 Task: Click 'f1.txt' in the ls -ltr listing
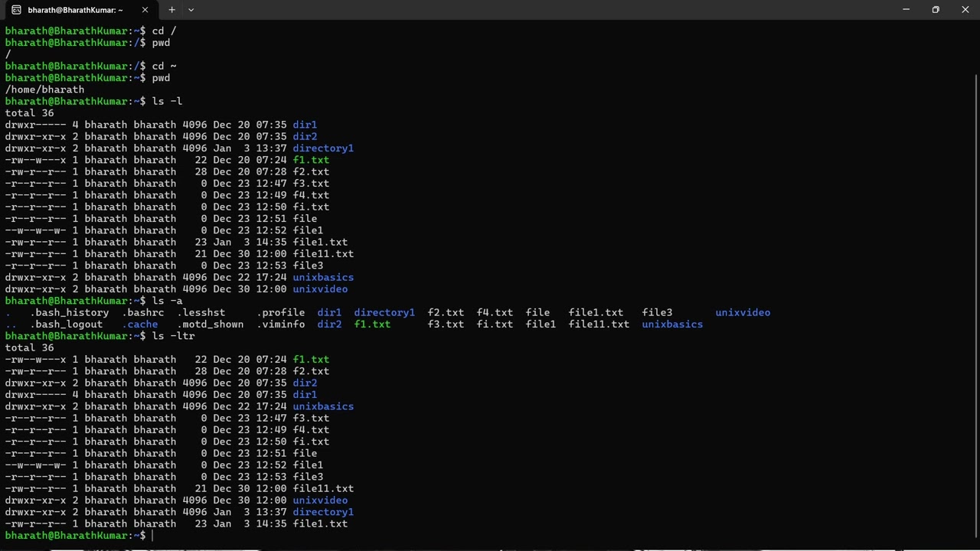click(311, 360)
